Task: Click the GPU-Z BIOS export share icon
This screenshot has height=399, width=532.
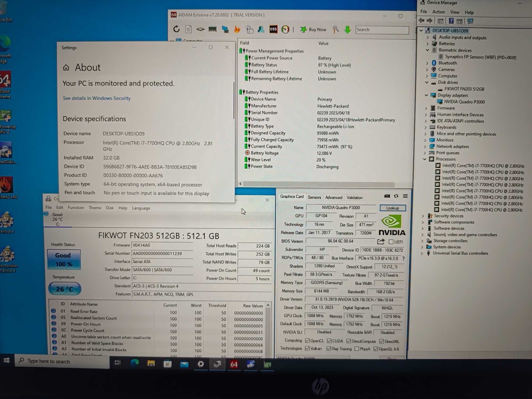Action: [x=381, y=242]
